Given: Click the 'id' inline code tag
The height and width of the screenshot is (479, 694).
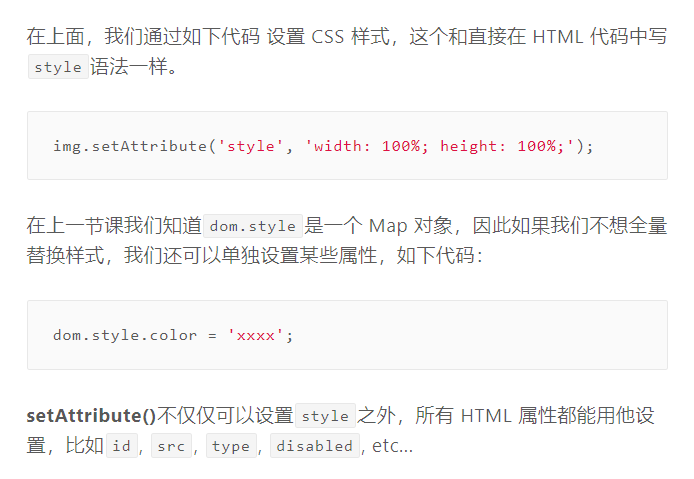Looking at the screenshot, I should click(122, 445).
